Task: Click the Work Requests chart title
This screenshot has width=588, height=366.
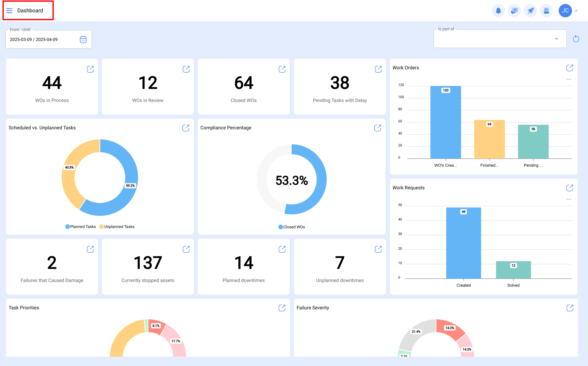Action: point(408,188)
